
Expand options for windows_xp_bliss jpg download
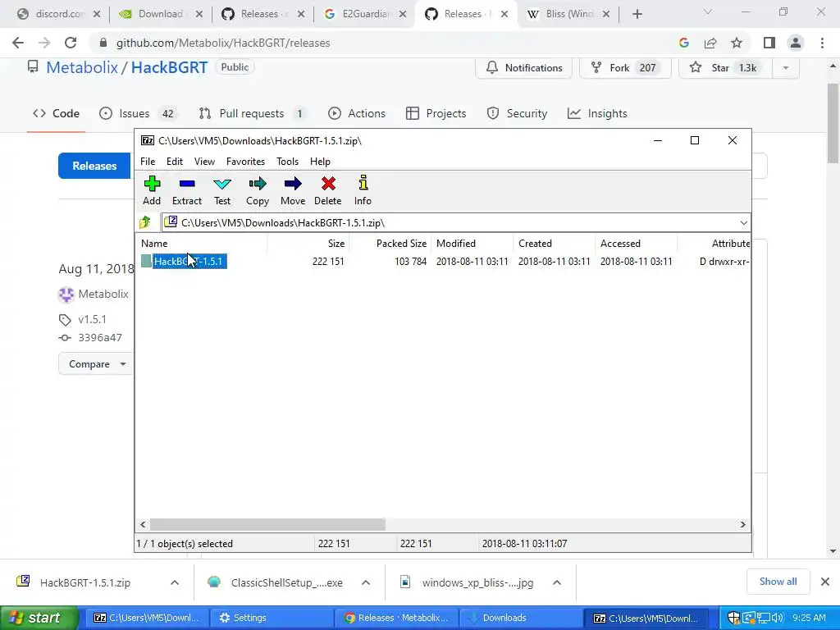[557, 582]
